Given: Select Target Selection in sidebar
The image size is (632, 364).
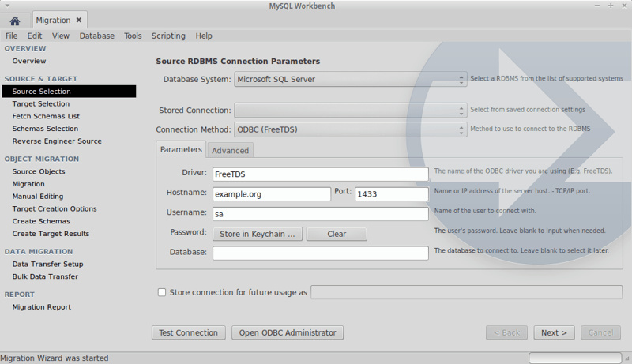Looking at the screenshot, I should 41,103.
